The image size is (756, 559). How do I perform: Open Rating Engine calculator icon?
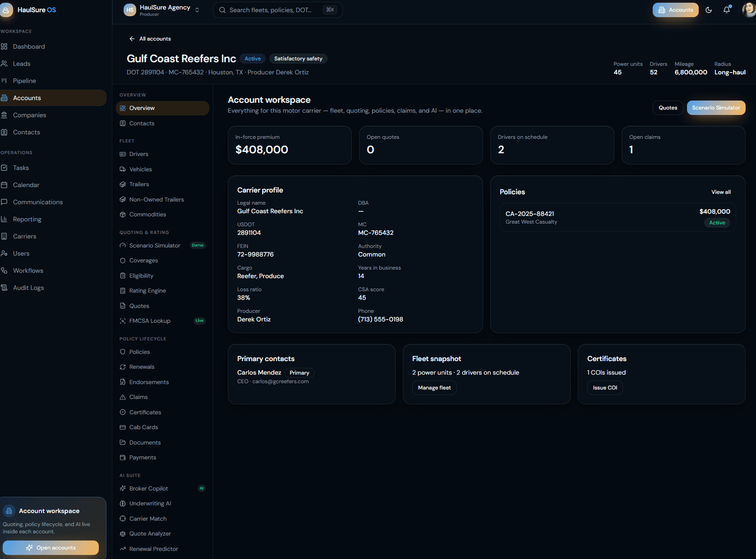(123, 291)
